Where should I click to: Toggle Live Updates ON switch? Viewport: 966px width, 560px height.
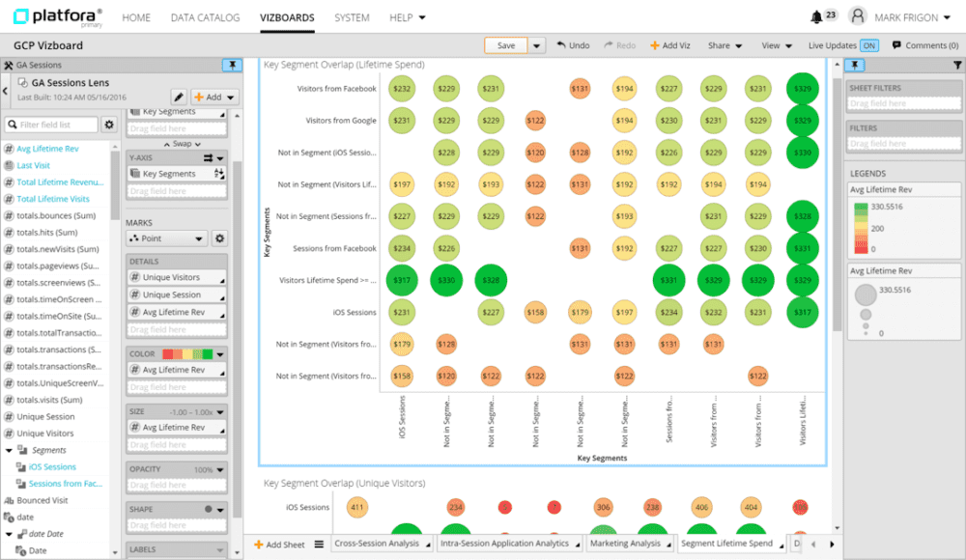click(869, 45)
